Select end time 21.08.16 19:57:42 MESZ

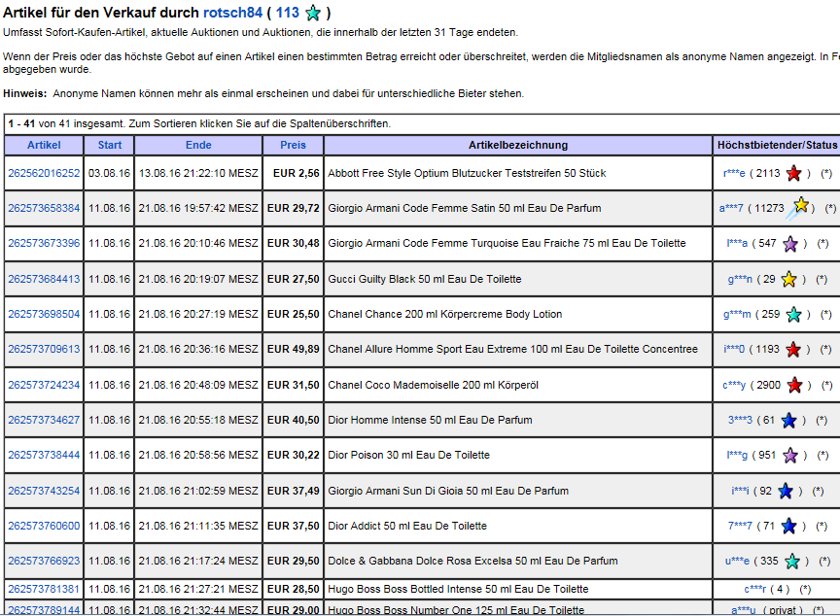pos(198,208)
